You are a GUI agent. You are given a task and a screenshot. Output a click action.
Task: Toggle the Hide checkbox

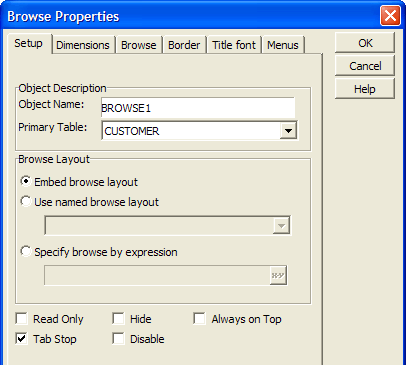tap(118, 319)
